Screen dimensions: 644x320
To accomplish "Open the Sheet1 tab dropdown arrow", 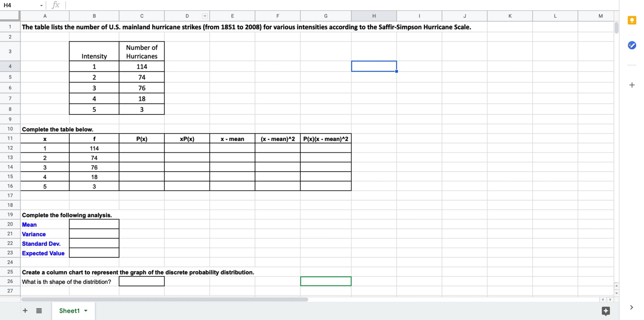I will pos(85,311).
